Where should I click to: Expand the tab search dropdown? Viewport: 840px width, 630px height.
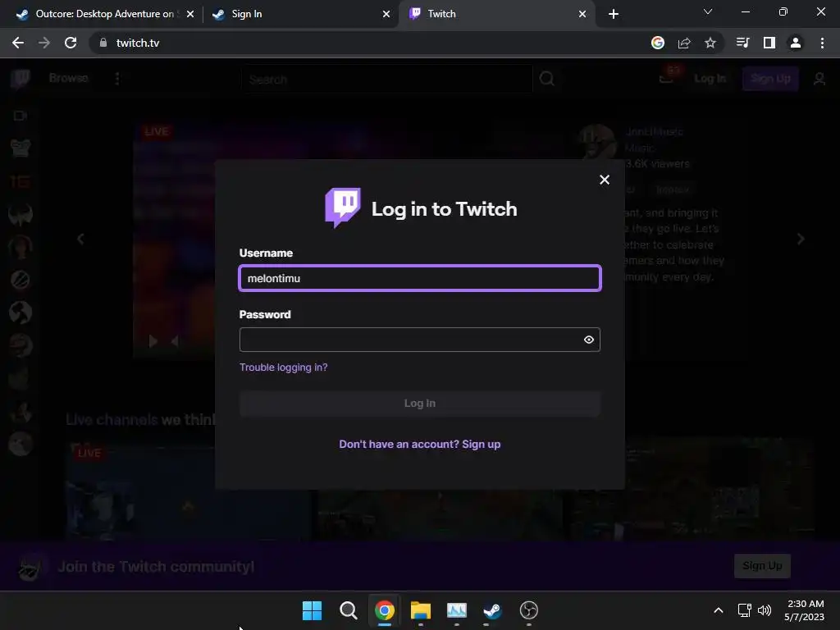click(x=708, y=11)
